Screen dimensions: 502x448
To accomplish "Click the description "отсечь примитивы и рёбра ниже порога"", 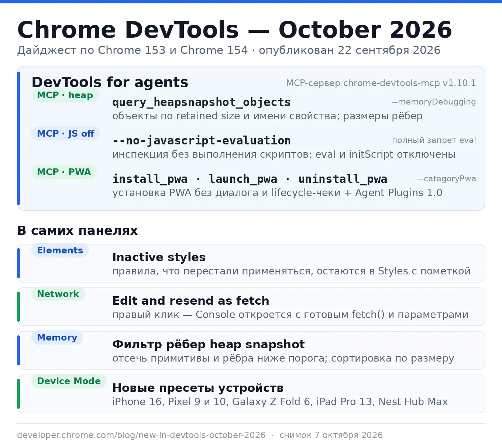I will coord(220,358).
